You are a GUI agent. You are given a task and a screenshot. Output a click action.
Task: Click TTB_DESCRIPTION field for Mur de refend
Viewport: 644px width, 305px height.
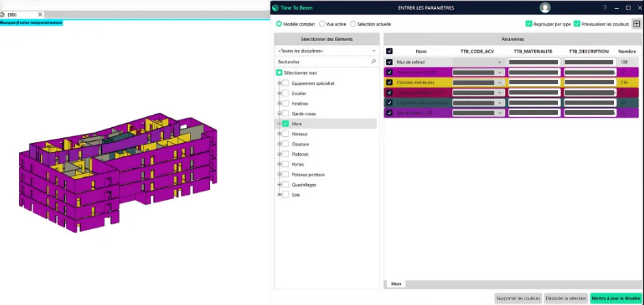(x=589, y=62)
